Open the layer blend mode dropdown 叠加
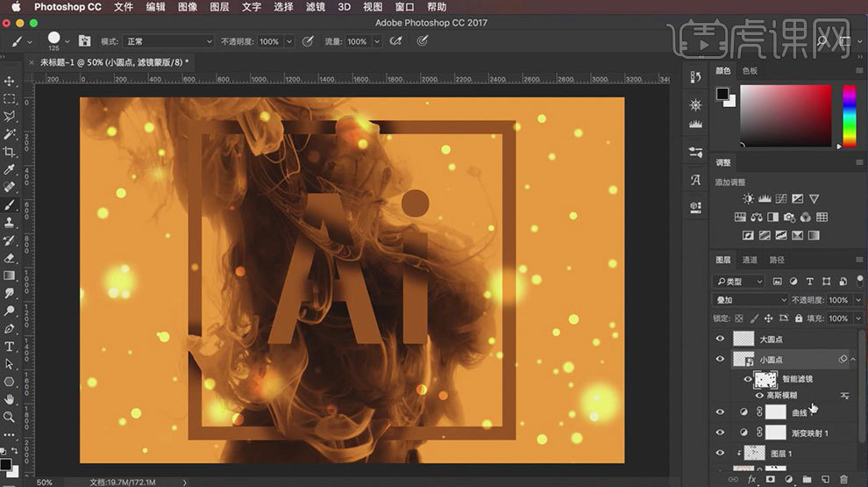This screenshot has height=487, width=868. click(x=751, y=300)
